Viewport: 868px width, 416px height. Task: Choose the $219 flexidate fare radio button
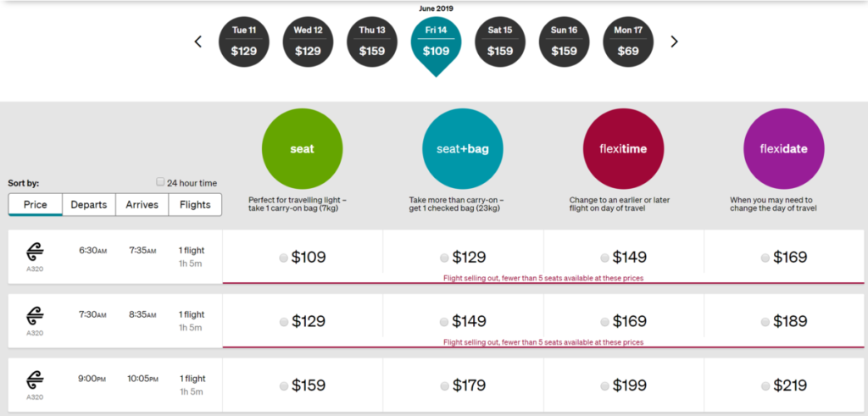[x=765, y=386]
